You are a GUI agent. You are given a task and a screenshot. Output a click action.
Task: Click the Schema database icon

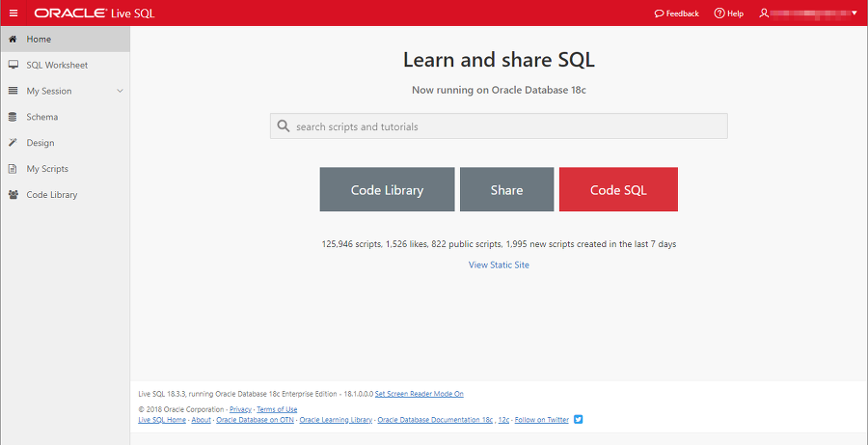(14, 117)
